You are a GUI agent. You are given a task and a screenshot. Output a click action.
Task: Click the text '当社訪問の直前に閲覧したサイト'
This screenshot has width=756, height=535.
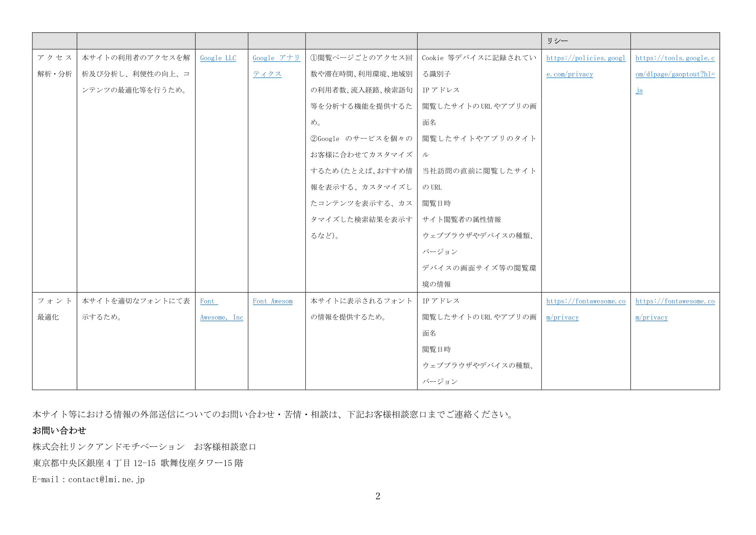(479, 171)
